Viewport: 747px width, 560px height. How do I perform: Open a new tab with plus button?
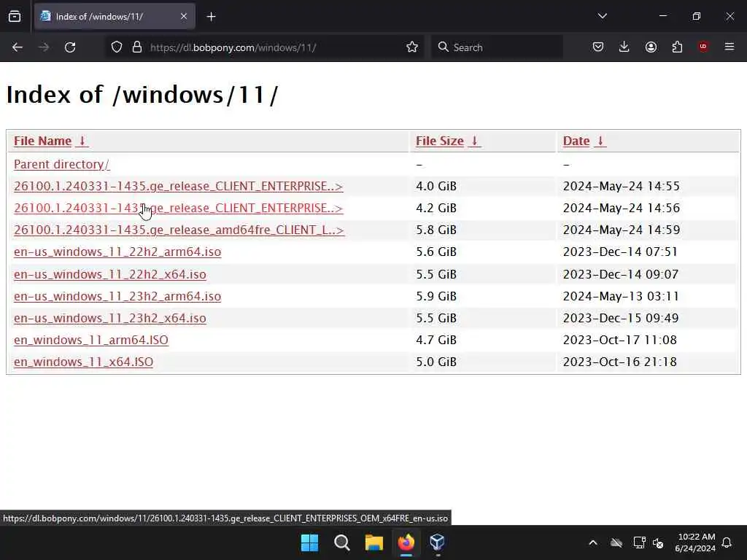click(x=211, y=17)
